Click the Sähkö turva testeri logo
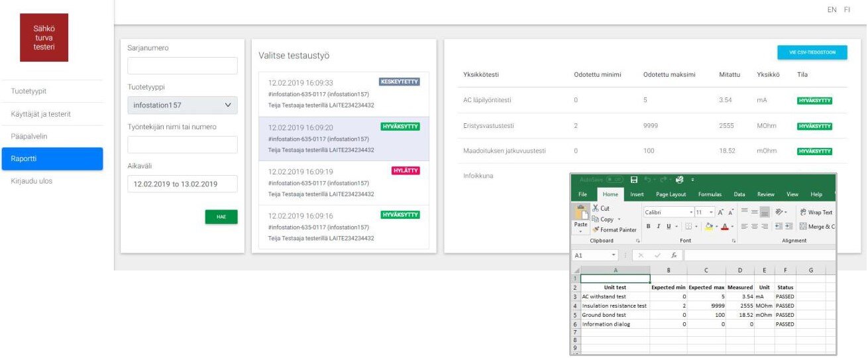 (x=44, y=38)
